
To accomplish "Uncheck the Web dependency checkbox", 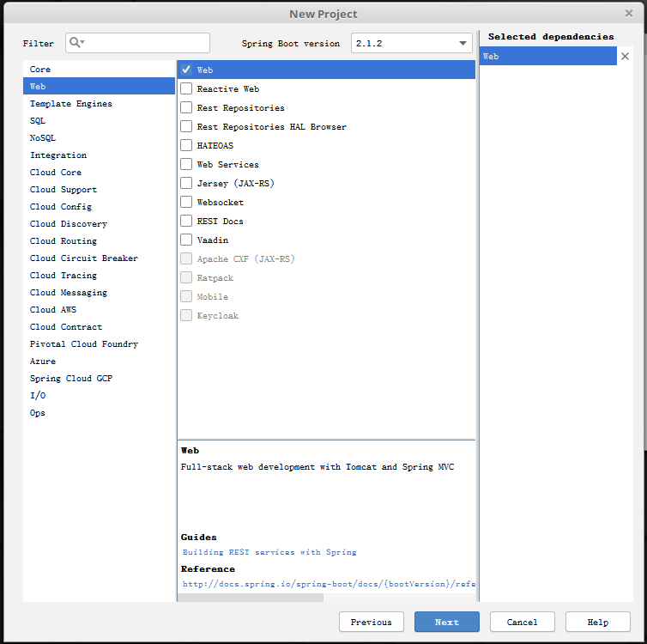I will click(x=186, y=70).
